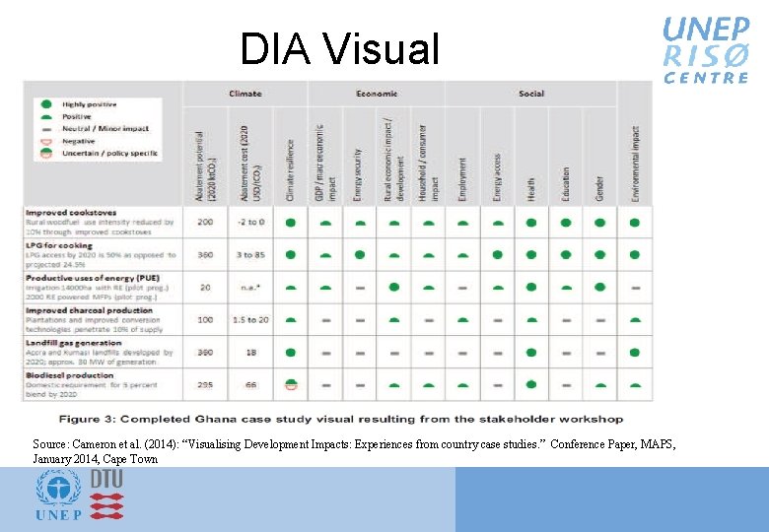
Task: Click the DTU red logo
Action: coord(106,495)
